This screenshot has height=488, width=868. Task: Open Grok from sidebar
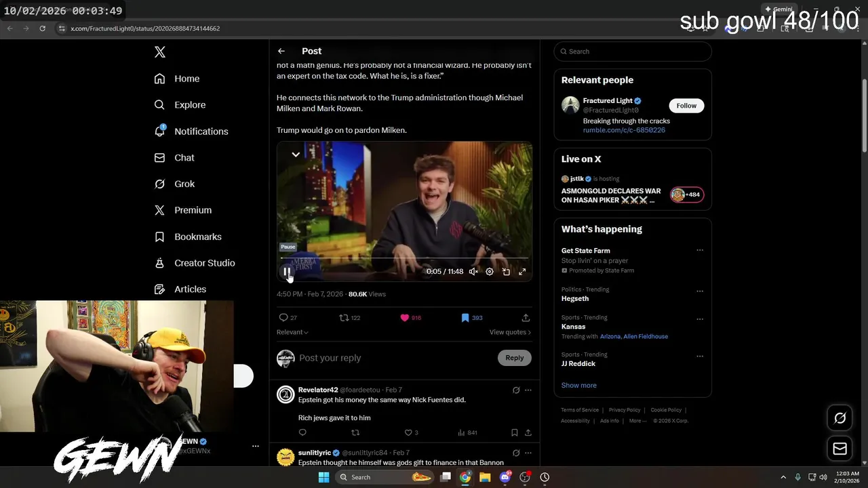tap(174, 184)
